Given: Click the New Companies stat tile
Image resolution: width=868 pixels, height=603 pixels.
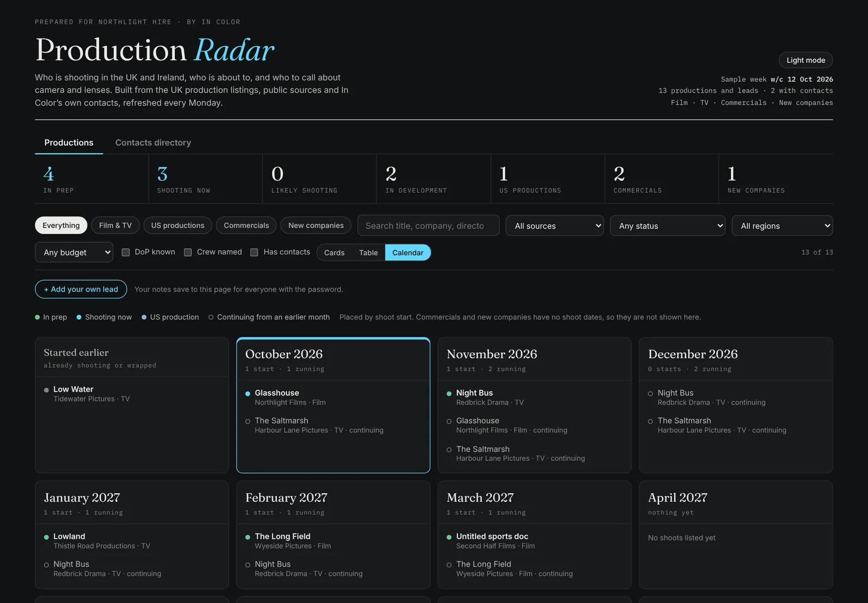Looking at the screenshot, I should pos(776,179).
